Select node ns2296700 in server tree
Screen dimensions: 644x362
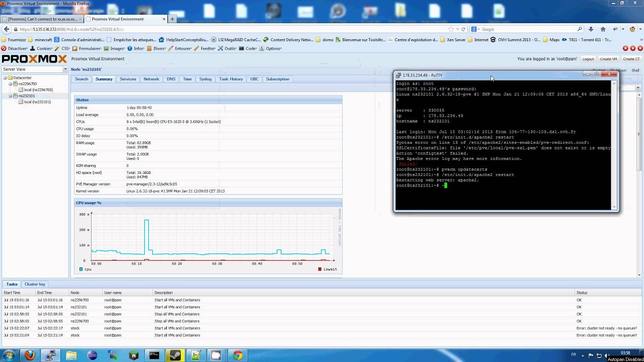pyautogui.click(x=25, y=84)
